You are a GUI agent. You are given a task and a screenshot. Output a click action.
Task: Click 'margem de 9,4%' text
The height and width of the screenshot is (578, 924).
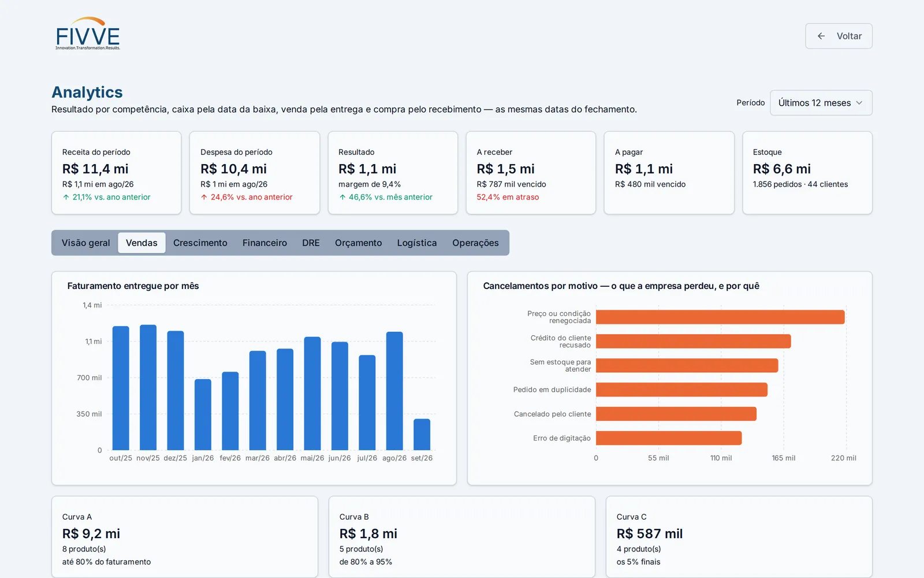pos(370,184)
